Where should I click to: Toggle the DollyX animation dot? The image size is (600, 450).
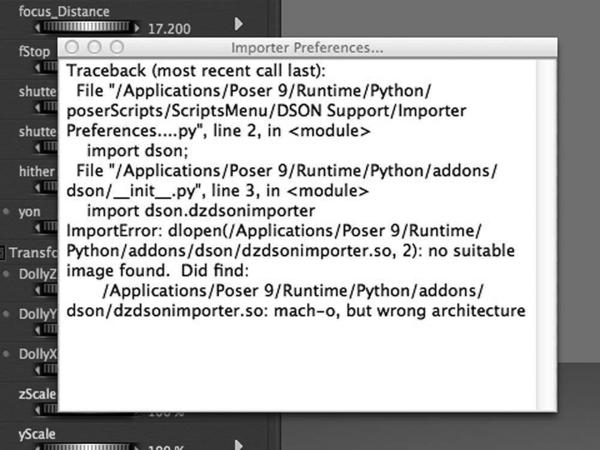[6, 354]
